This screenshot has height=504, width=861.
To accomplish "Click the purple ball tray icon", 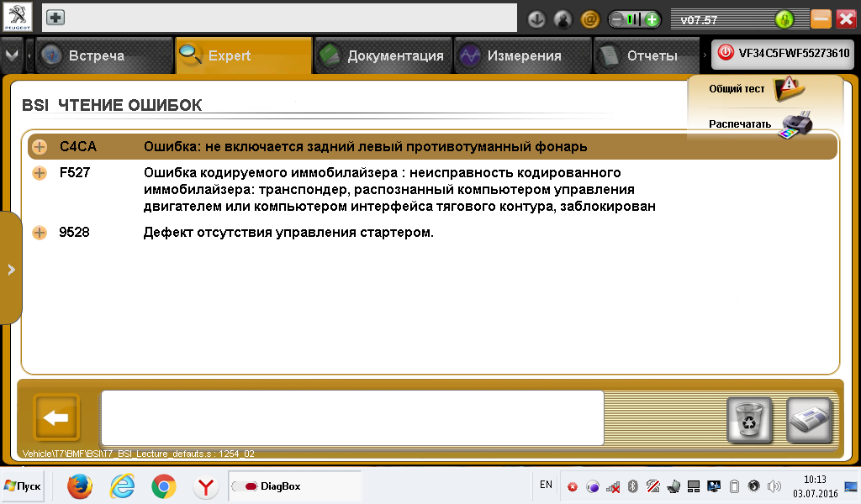I will pos(593,486).
